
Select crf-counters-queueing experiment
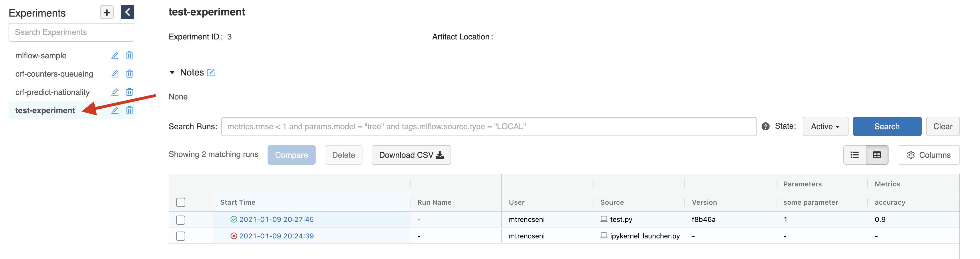[54, 74]
